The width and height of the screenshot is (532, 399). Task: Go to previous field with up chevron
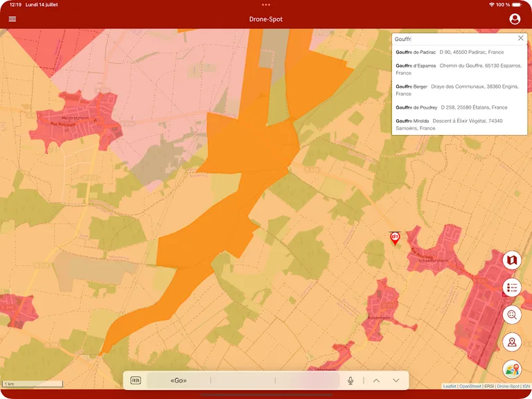click(x=376, y=380)
